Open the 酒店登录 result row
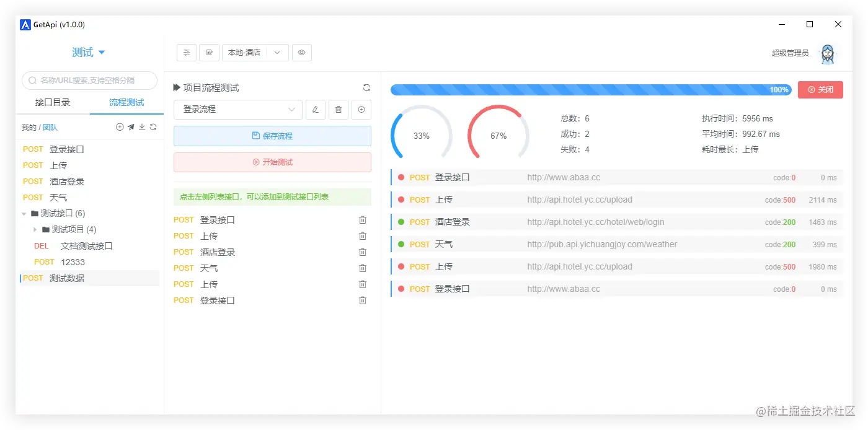Screen dimensions: 868x430 tap(617, 222)
